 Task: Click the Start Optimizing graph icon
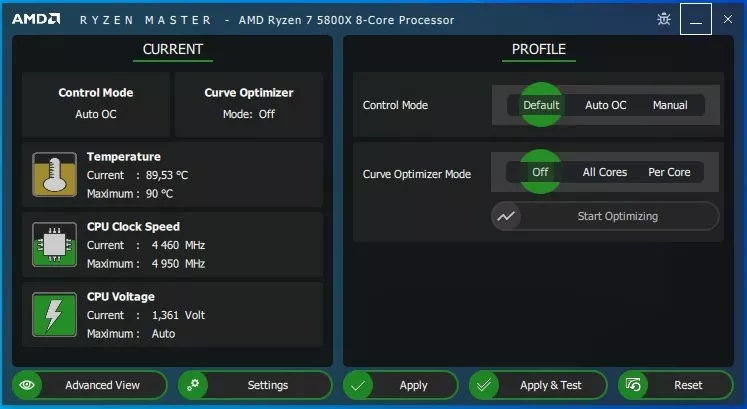(x=506, y=216)
